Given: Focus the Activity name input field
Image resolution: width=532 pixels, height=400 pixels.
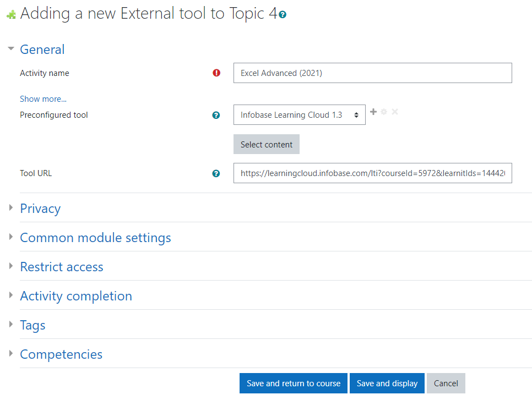Looking at the screenshot, I should pos(372,73).
